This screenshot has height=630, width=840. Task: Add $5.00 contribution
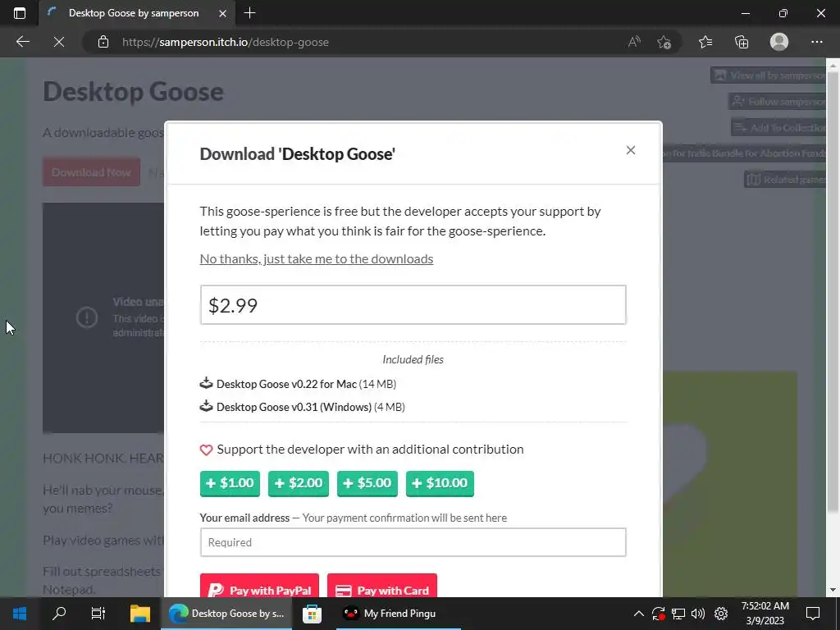tap(367, 483)
